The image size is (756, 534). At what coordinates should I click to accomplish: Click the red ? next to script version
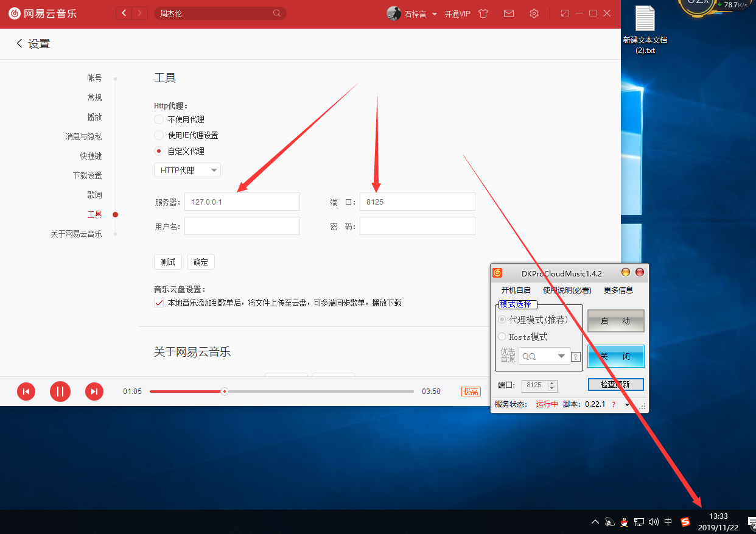(614, 404)
